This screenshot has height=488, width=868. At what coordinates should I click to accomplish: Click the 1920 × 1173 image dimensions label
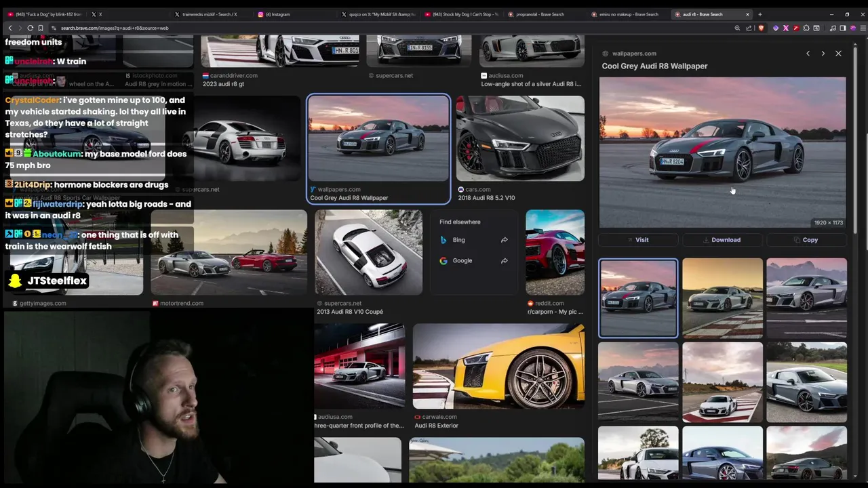click(828, 222)
